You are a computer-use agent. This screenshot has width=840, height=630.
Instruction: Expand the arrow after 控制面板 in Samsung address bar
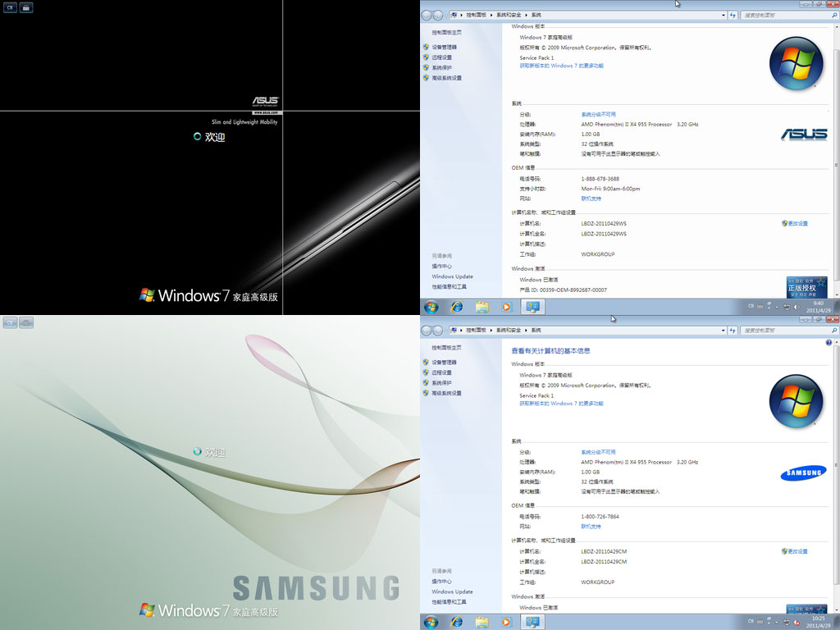pyautogui.click(x=491, y=331)
